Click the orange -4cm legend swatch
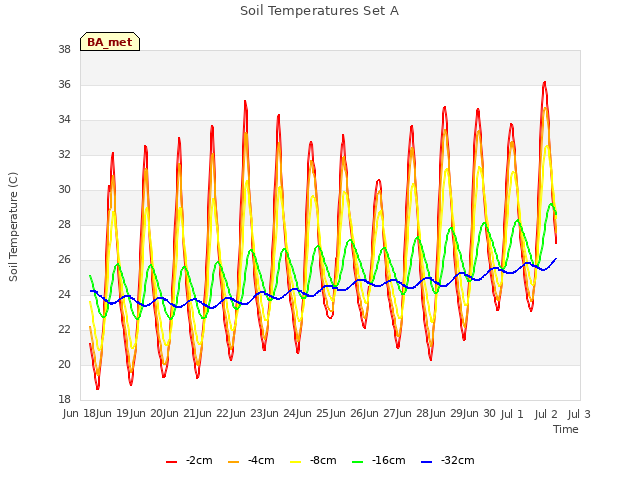Image resolution: width=640 pixels, height=480 pixels. click(x=233, y=462)
